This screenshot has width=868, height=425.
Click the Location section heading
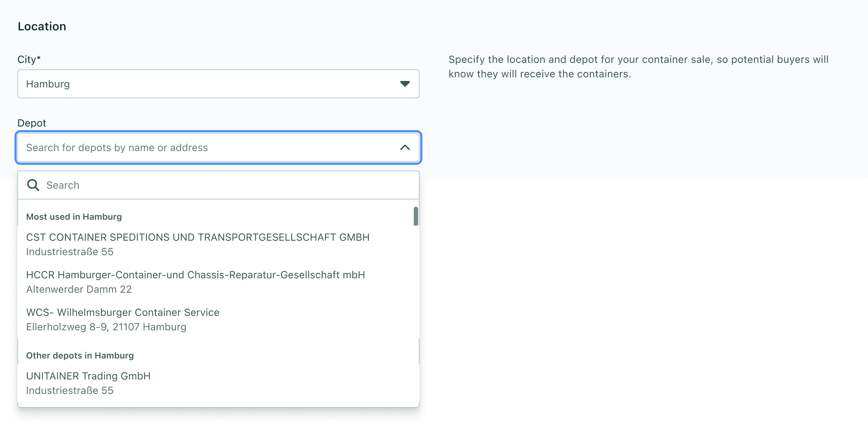(42, 26)
